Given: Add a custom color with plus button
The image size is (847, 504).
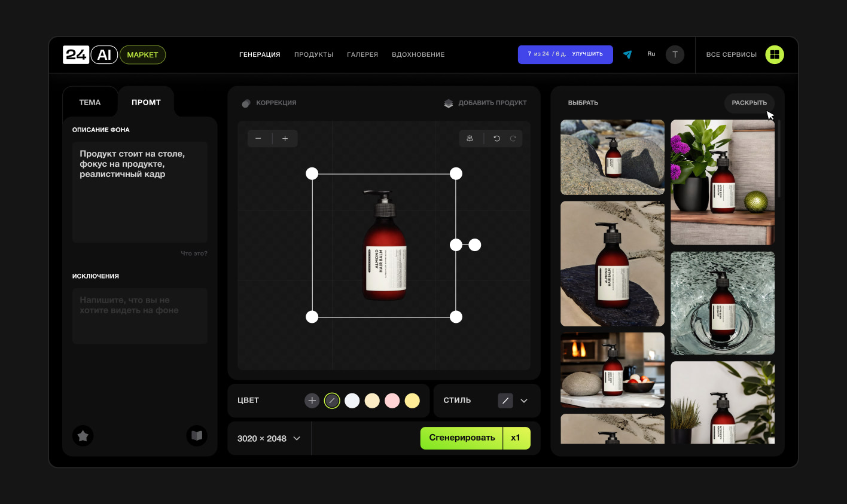Looking at the screenshot, I should point(312,401).
